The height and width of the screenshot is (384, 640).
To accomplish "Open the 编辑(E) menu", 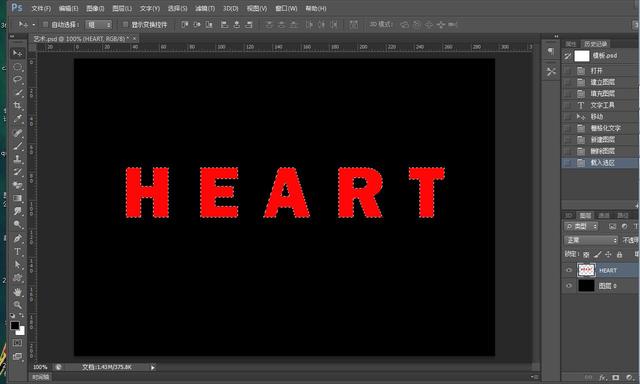I will click(x=68, y=8).
